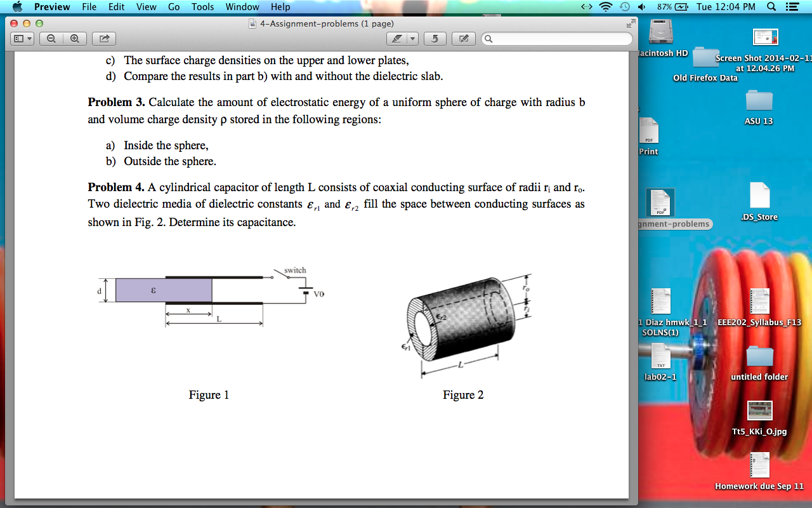Open the Homework due Sep 11 file
This screenshot has height=508, width=812.
[x=759, y=465]
